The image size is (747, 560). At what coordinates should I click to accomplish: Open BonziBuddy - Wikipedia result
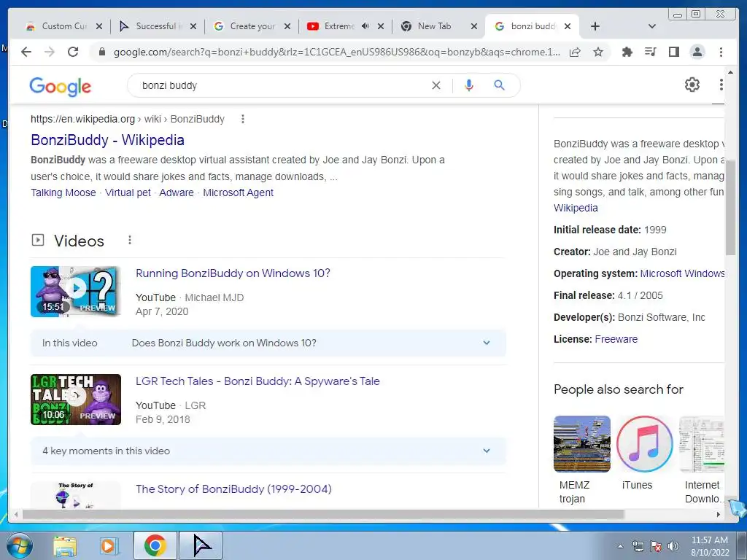tap(108, 140)
